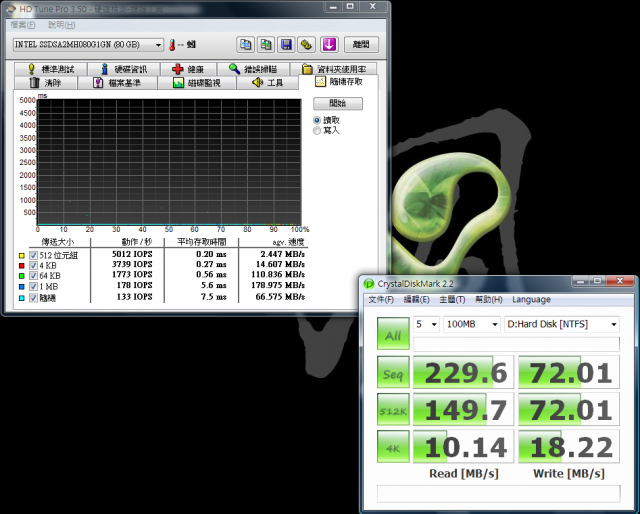The height and width of the screenshot is (514, 640).
Task: Click the copy text info icon in HD Tune
Action: tap(246, 45)
